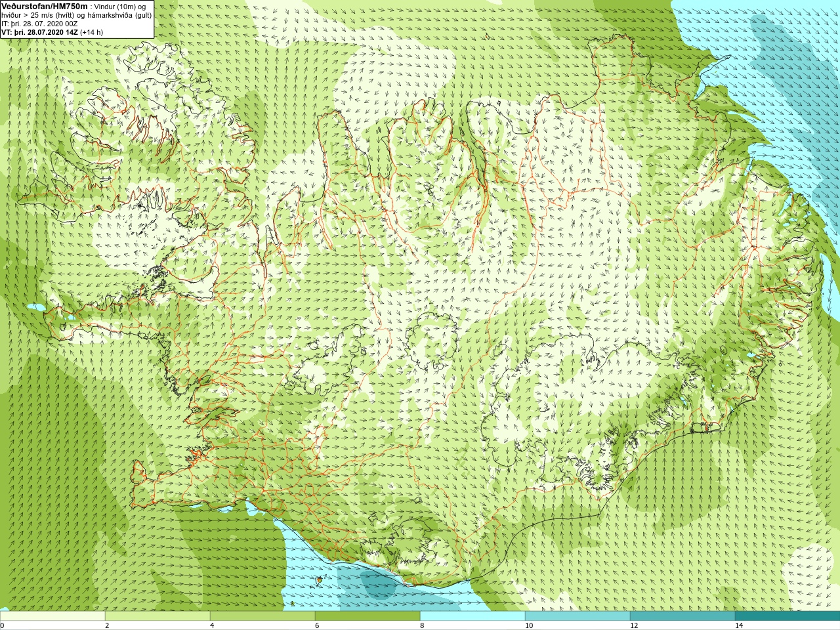This screenshot has height=630, width=840.
Task: Select the pale yellow 0–2 scale swatch
Action: (52, 616)
